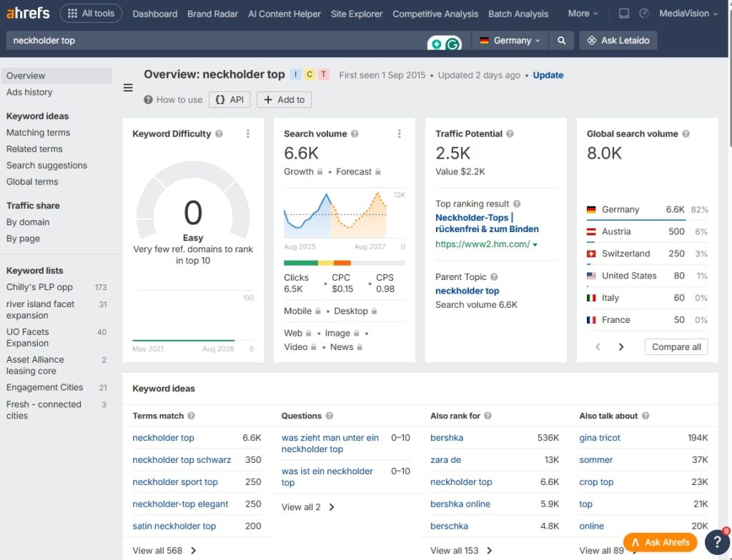Screen dimensions: 732x560
Task: Expand top ranking URL dropdown arrow
Action: coord(535,244)
